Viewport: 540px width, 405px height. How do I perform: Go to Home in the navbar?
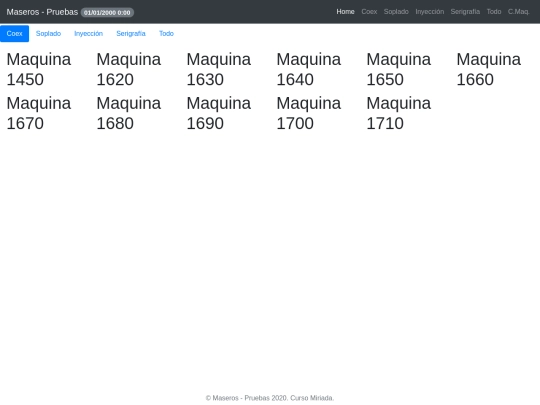pyautogui.click(x=345, y=12)
